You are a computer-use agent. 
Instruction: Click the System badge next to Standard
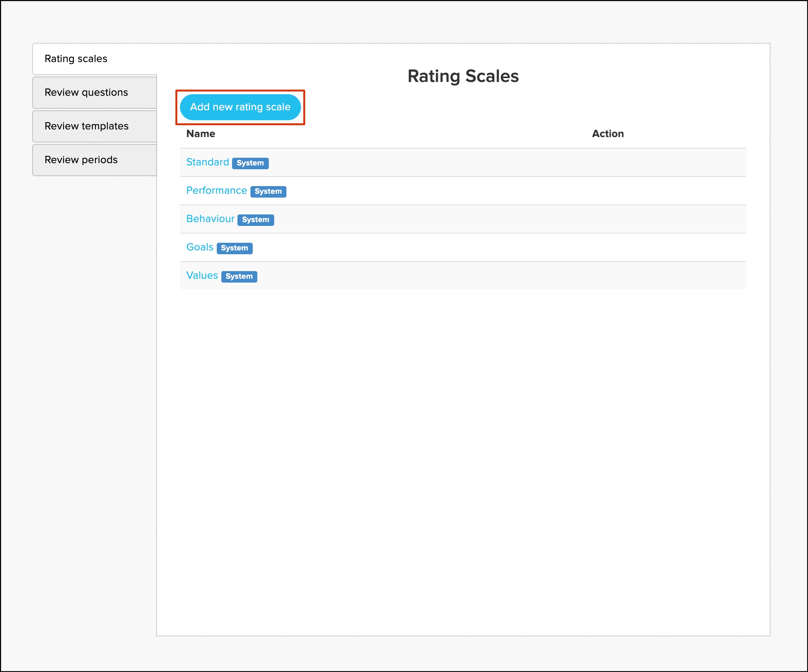tap(250, 163)
